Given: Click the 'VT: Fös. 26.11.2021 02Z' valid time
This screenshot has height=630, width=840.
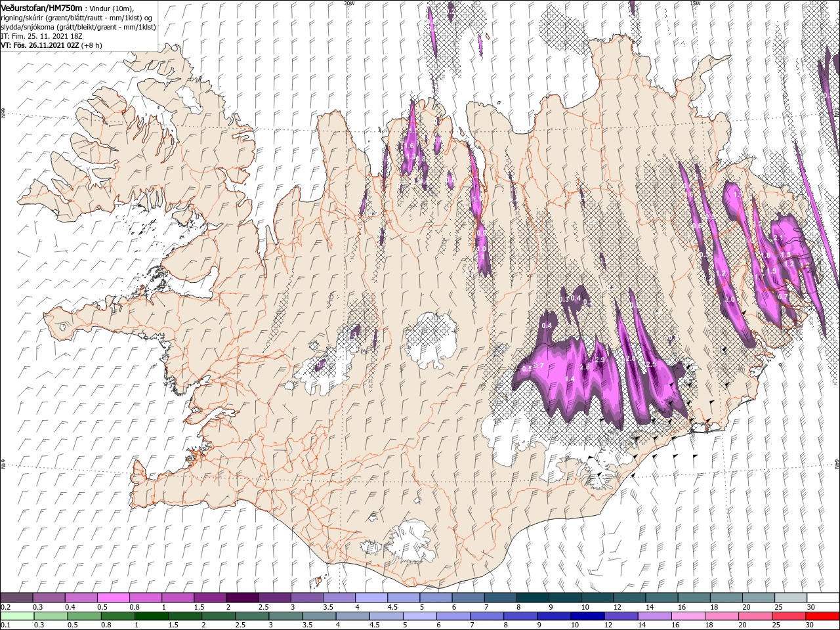Looking at the screenshot, I should click(x=51, y=45).
